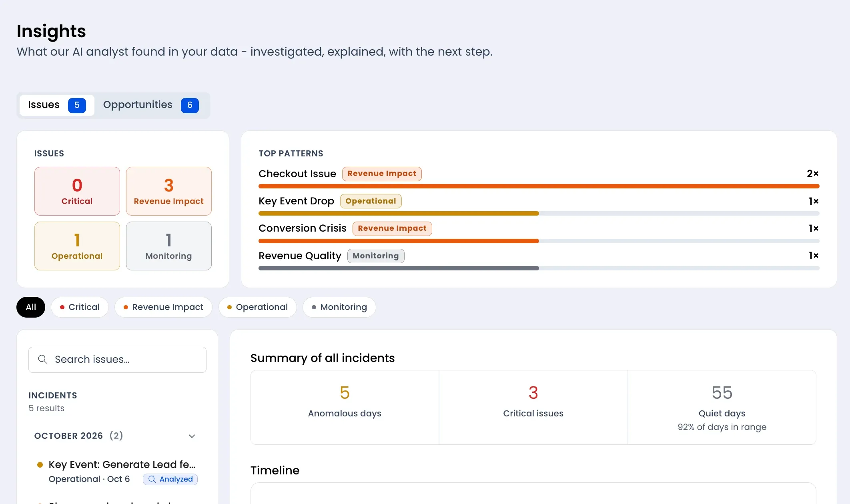Click the Checkout Issue pattern name
Viewport: 850px width, 504px height.
pyautogui.click(x=297, y=174)
